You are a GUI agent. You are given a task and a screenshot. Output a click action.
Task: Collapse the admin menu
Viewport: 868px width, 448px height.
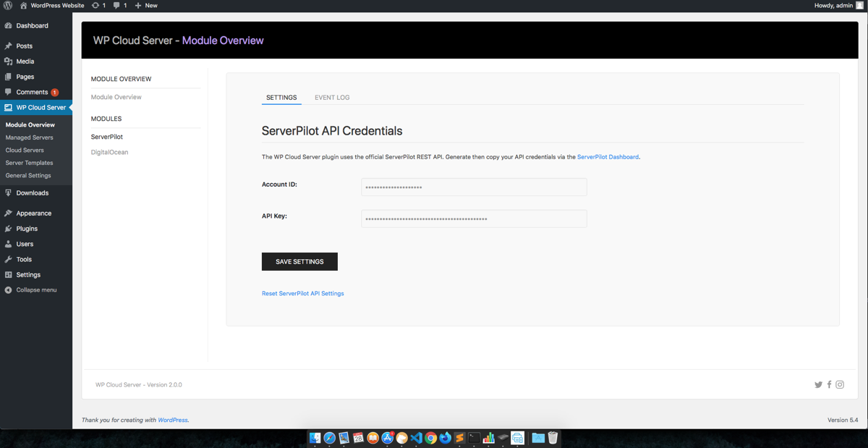coord(30,290)
